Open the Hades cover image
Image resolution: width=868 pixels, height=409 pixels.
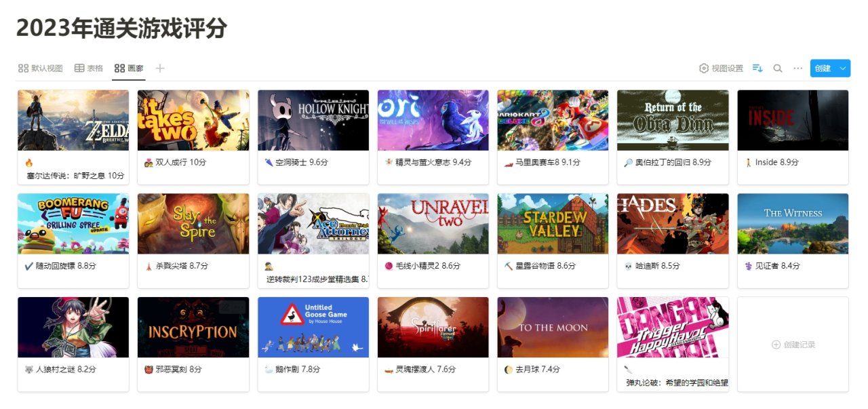[673, 224]
